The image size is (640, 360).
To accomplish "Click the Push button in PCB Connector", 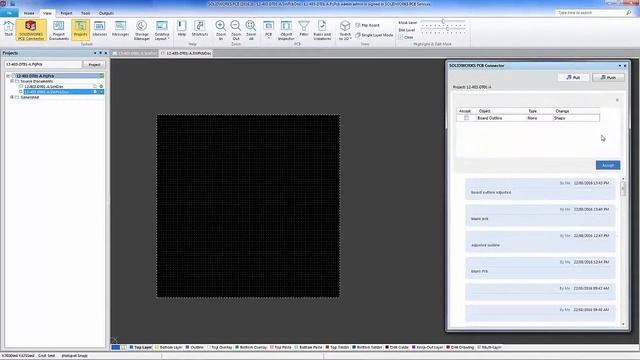I will 608,77.
